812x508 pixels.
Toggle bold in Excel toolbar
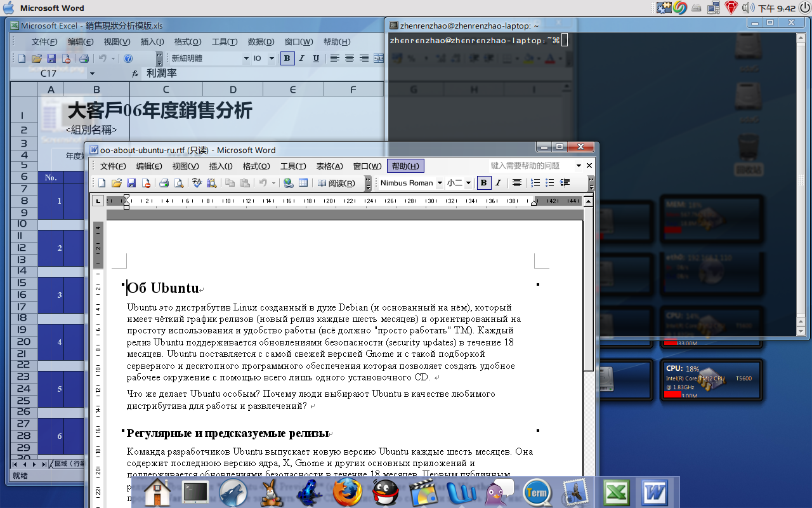coord(287,58)
